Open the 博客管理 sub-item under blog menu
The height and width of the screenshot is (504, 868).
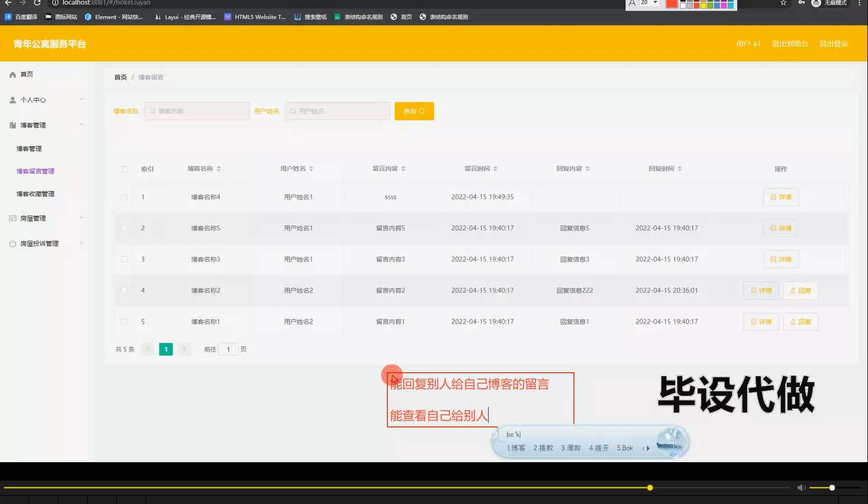point(29,149)
